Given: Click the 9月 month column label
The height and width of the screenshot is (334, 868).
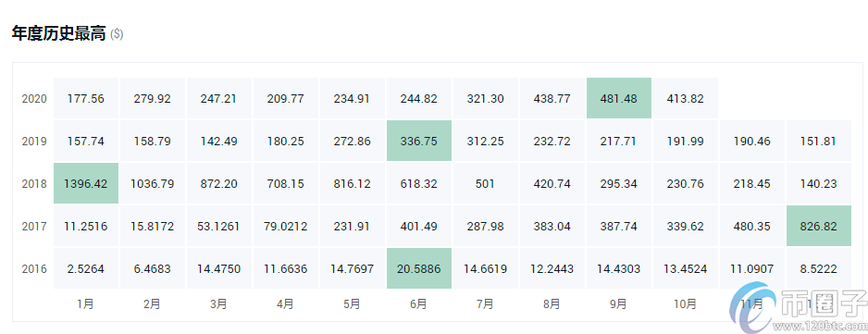Looking at the screenshot, I should 619,304.
